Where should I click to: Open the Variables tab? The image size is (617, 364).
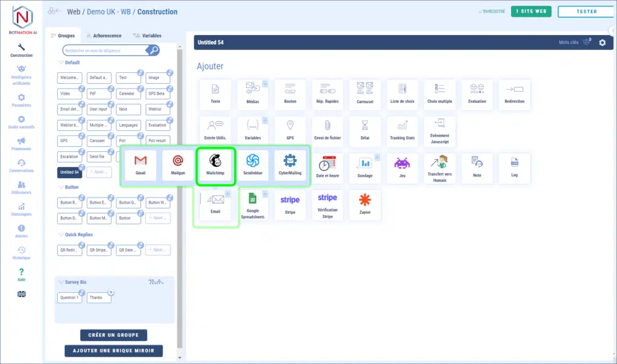[147, 36]
